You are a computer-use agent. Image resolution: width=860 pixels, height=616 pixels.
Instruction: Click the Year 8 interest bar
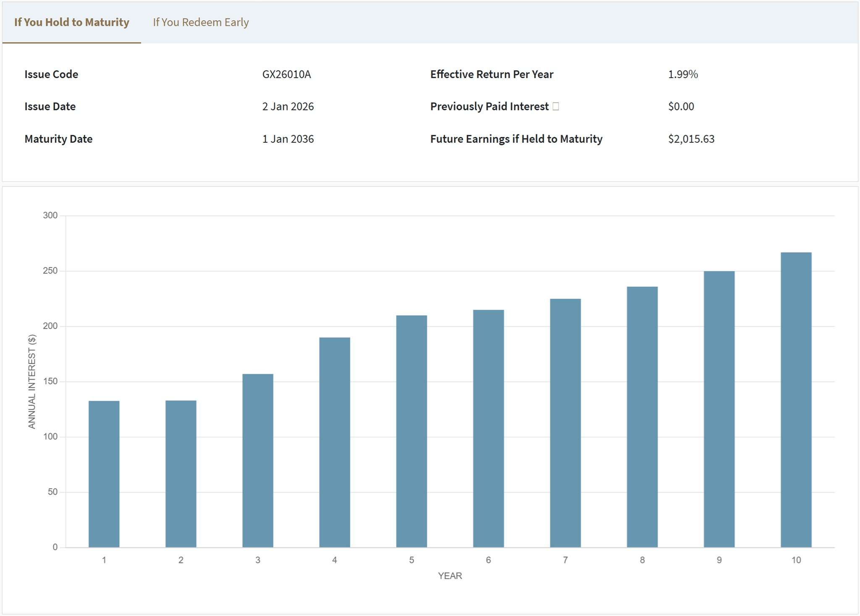coord(642,417)
